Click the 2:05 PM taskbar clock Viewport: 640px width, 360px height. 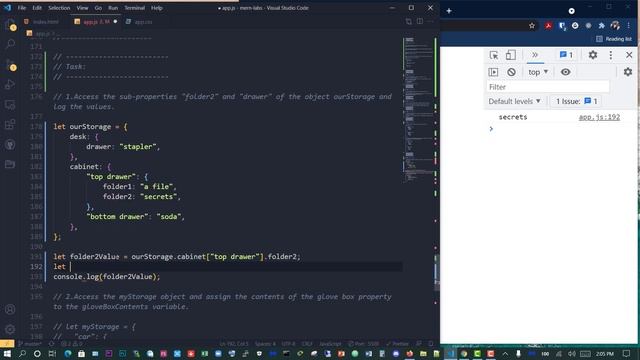point(604,353)
